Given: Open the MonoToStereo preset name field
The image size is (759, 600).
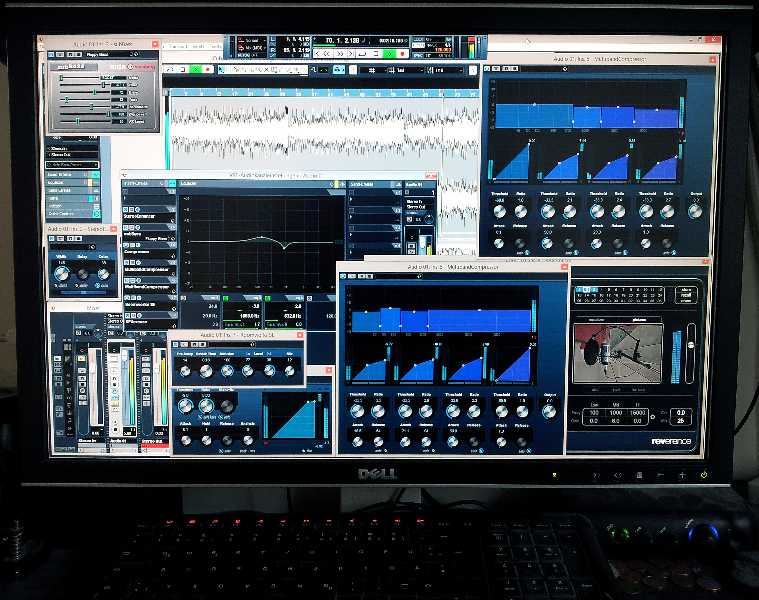Looking at the screenshot, I should tap(110, 55).
